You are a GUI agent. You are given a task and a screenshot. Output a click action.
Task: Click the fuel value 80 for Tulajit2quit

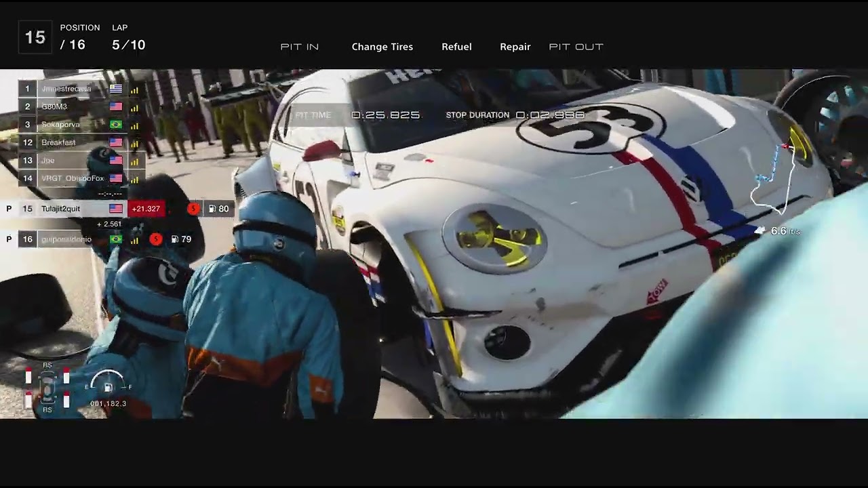coord(224,209)
